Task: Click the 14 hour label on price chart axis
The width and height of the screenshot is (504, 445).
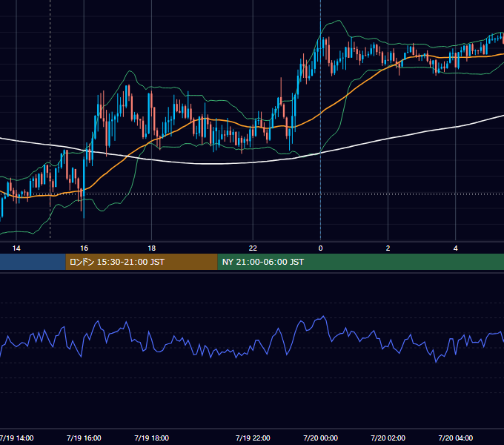Action: tap(16, 248)
